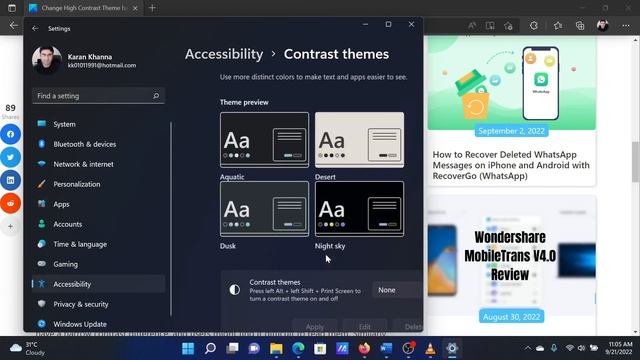Open Wondershare MobileTrans review thumbnail
Viewport: 640px width, 360px height.
pyautogui.click(x=511, y=256)
